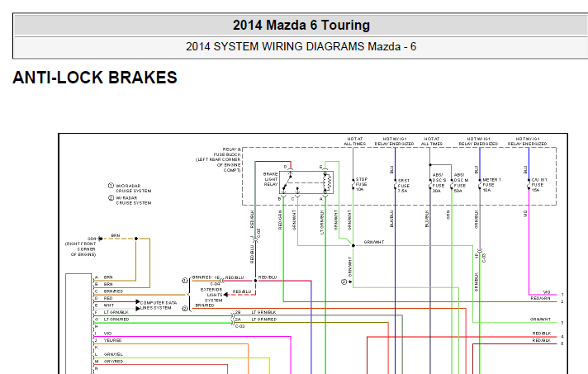Click note 2 "W/ RADAR CRUISE SYSTEM"
The image size is (588, 374).
pyautogui.click(x=133, y=200)
